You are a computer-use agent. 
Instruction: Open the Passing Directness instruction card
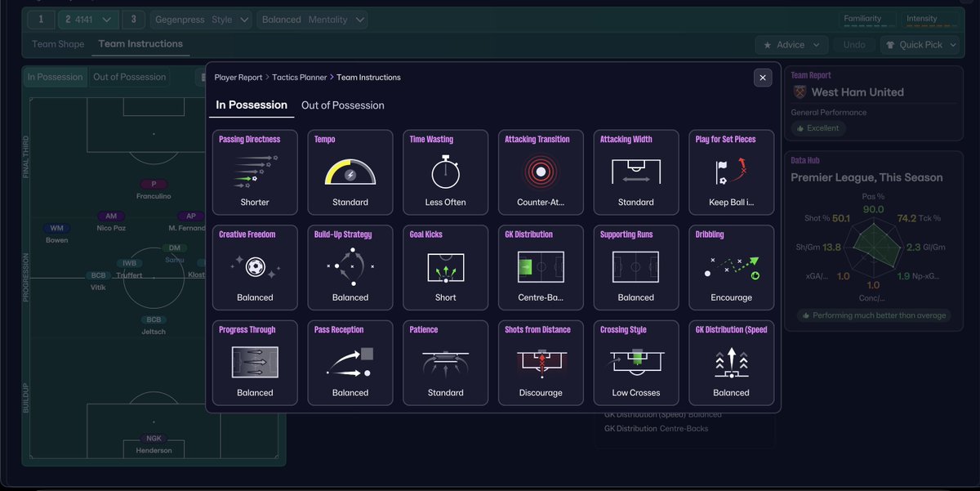(255, 172)
